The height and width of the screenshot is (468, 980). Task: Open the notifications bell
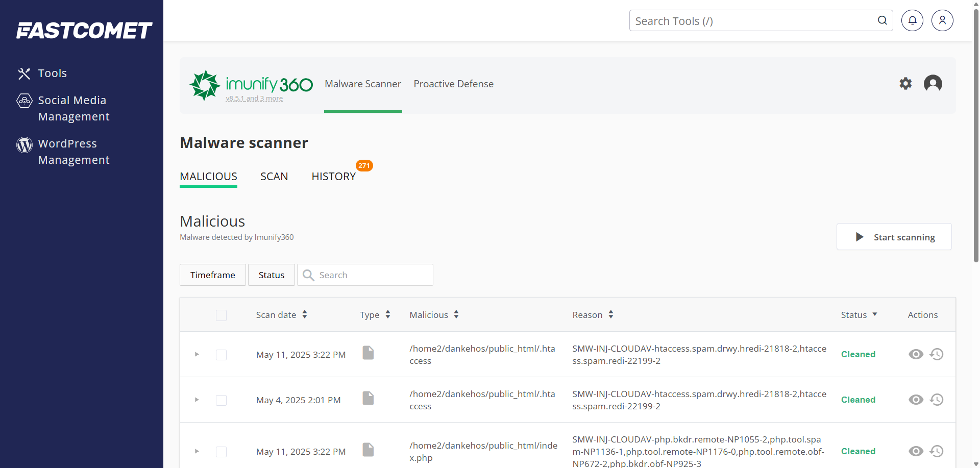click(x=912, y=20)
